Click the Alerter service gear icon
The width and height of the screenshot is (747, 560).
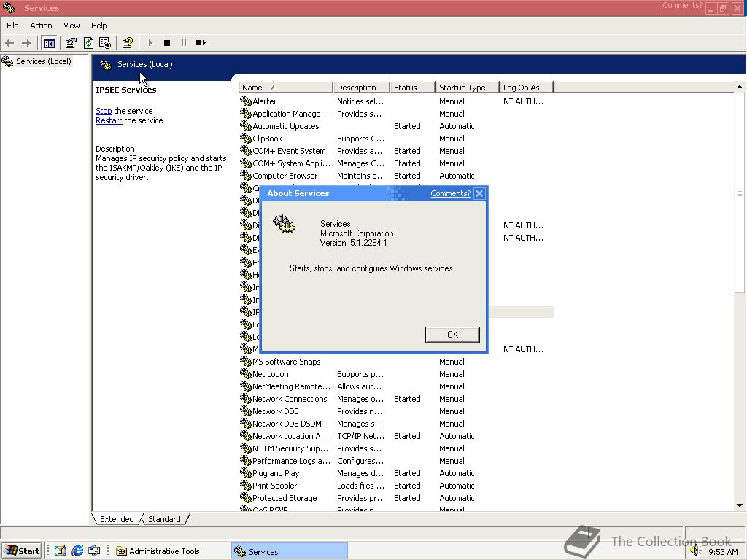[x=245, y=101]
